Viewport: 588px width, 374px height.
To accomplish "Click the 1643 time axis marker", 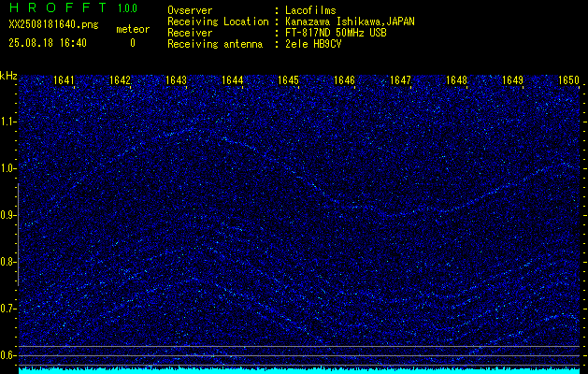I will coord(176,80).
